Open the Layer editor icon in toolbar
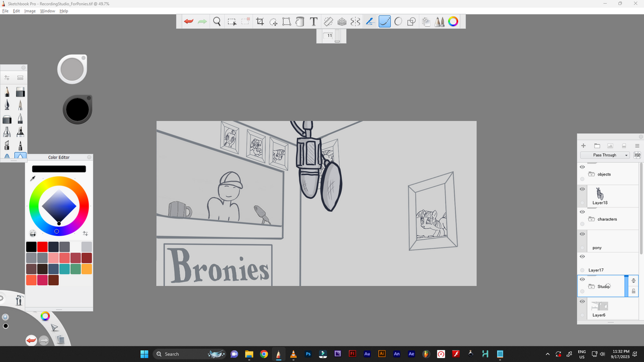This screenshot has height=362, width=644. 426,22
